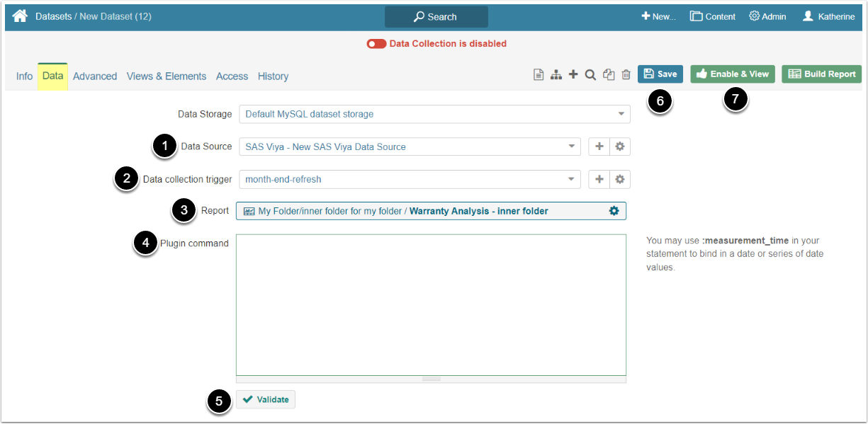Switch to the Info tab
Screen dimensions: 868x424
(24, 76)
